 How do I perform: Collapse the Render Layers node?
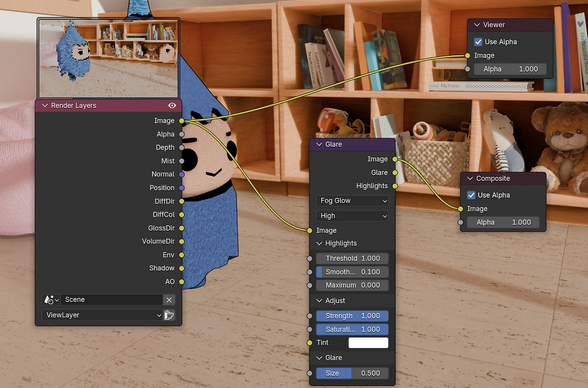coord(45,105)
